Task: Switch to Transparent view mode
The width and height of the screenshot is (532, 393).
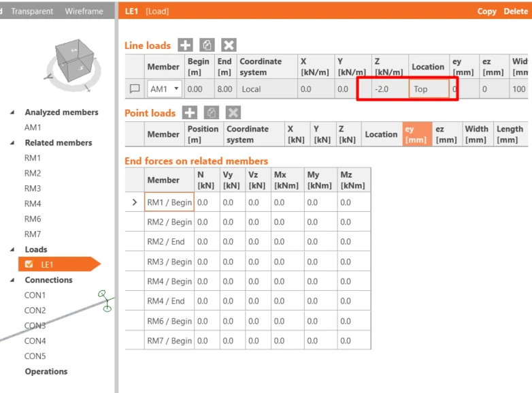Action: (32, 11)
